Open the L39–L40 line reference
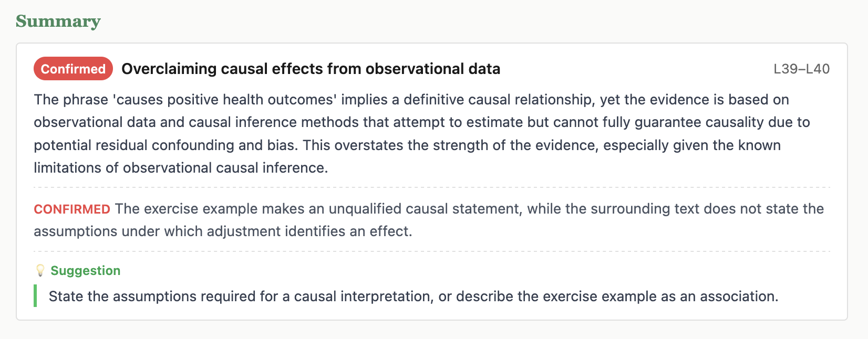Viewport: 868px width, 339px height. (x=801, y=69)
